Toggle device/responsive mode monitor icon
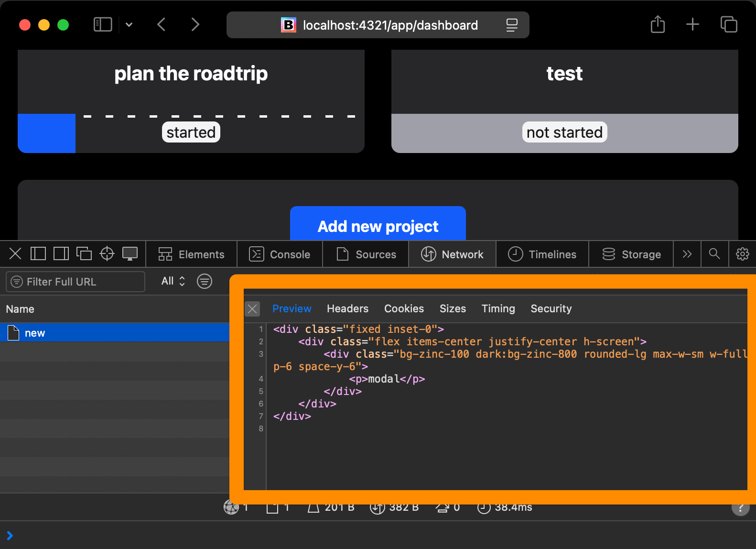Viewport: 756px width, 549px height. point(130,253)
